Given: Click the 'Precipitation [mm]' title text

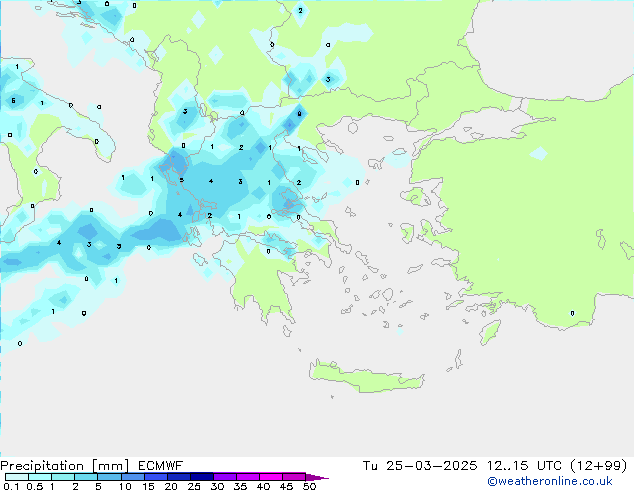Looking at the screenshot, I should click(65, 466).
